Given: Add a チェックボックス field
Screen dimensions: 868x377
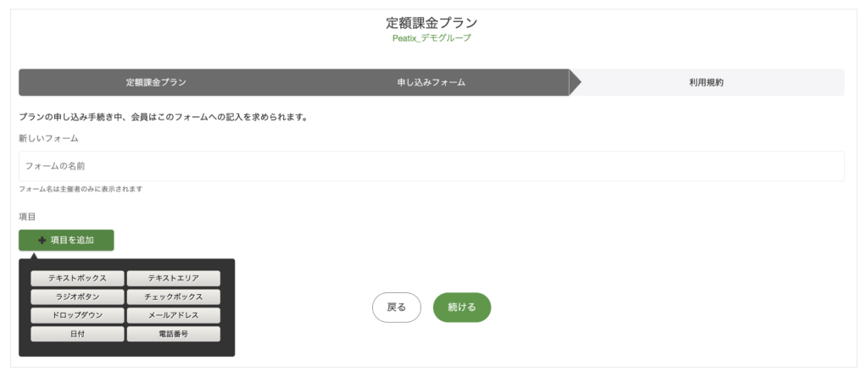Looking at the screenshot, I should click(x=173, y=297).
